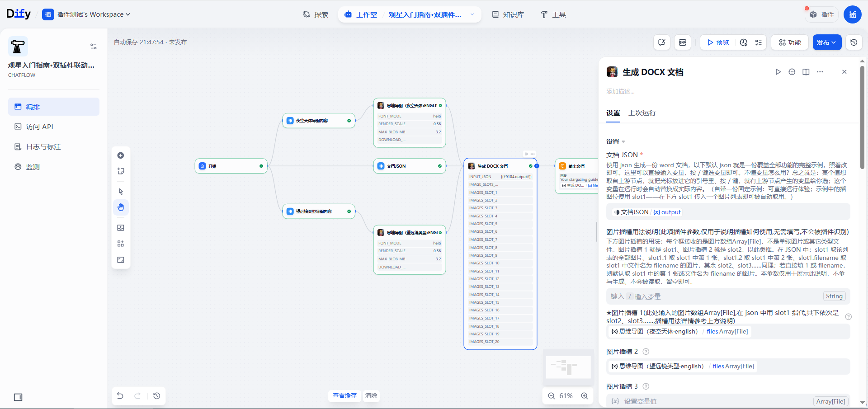Zoom out the canvas

click(552, 396)
